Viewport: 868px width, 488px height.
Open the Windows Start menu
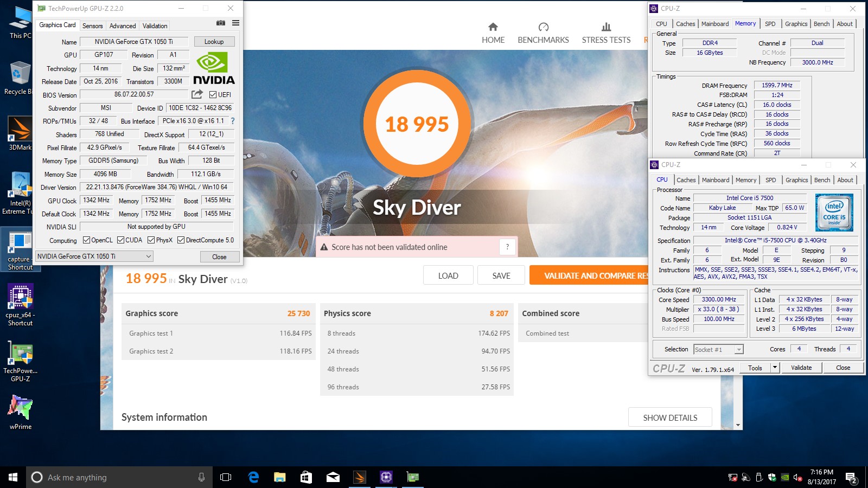click(x=13, y=477)
